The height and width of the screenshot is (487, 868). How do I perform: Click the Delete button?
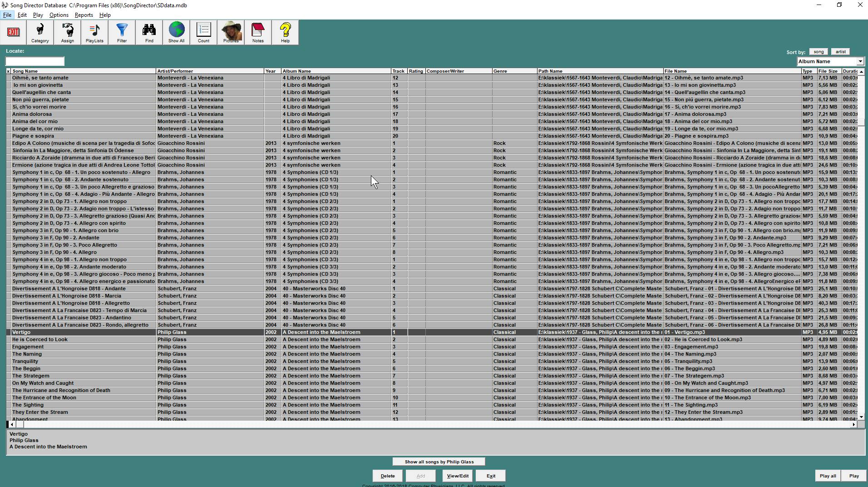coord(387,476)
